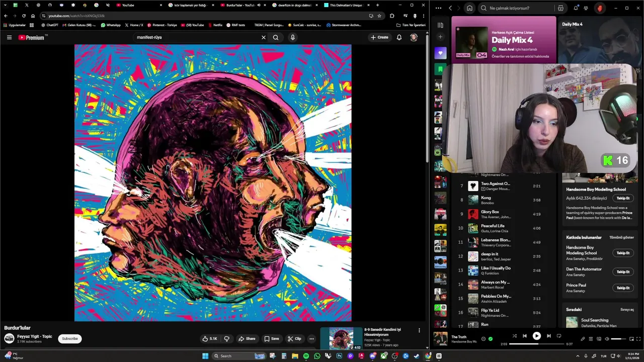This screenshot has width=644, height=362.
Task: Adjust Spotify volume slider
Action: pos(618,339)
